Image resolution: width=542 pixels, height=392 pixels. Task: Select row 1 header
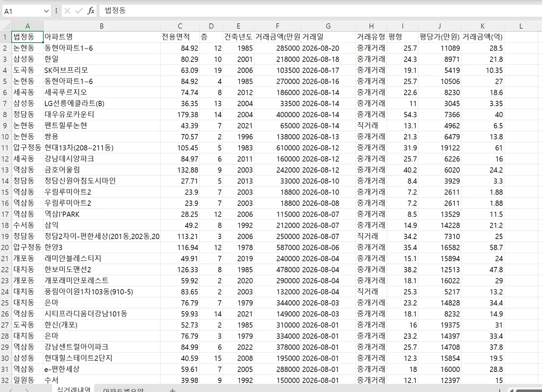(x=5, y=37)
